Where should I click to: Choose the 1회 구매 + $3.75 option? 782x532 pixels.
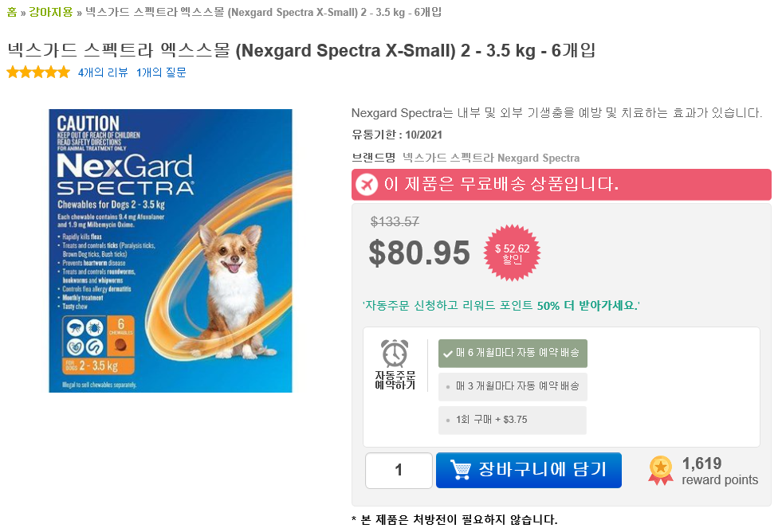pyautogui.click(x=512, y=420)
